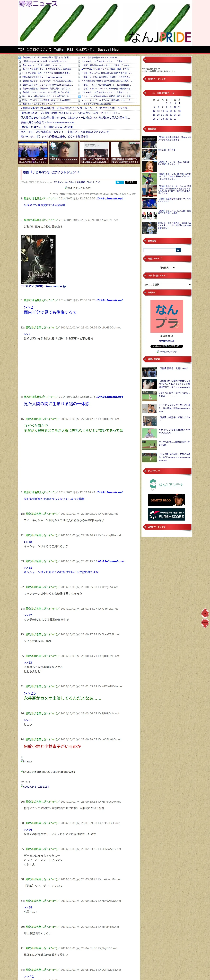Open 抗議船団体の謝罪シーン article link
The image size is (210, 980).
pos(175,200)
